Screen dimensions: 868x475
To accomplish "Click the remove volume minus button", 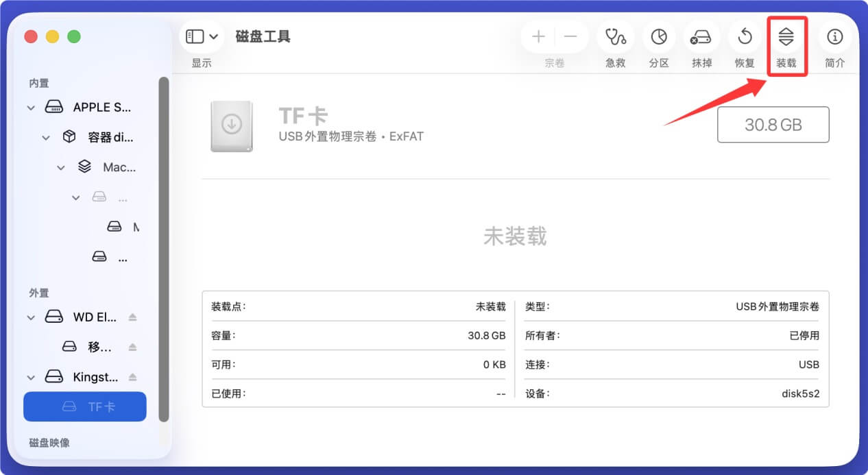I will [x=571, y=36].
